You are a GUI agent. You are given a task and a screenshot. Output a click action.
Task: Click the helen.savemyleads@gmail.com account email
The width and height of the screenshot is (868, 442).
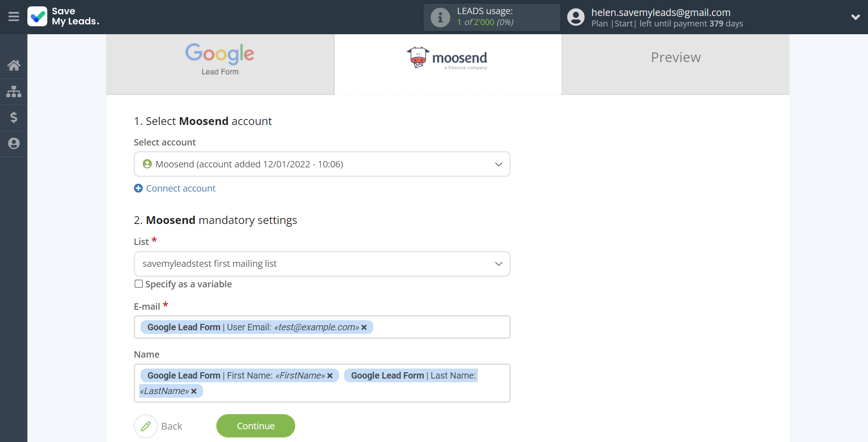click(x=661, y=12)
